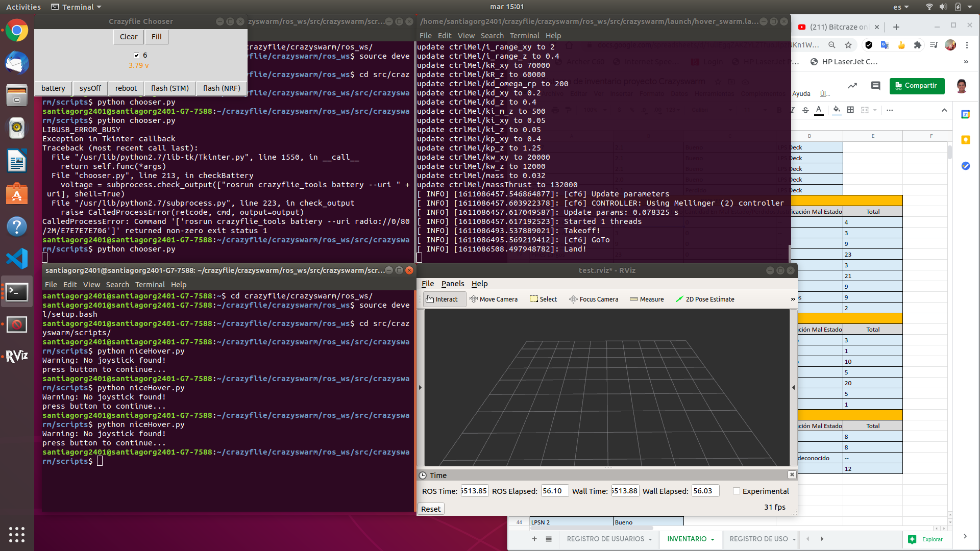Click the battery button in Crazyflie Chooser
980x551 pixels.
(53, 88)
